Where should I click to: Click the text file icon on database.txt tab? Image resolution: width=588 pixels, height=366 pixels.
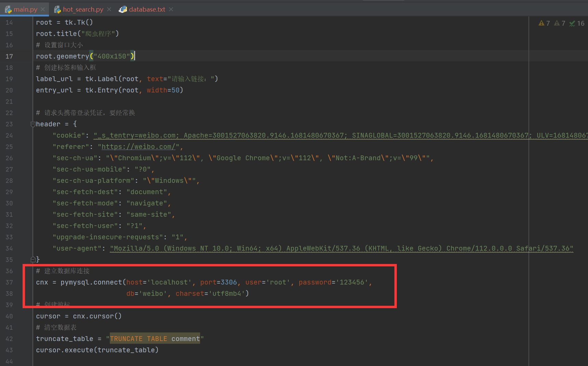pyautogui.click(x=123, y=10)
